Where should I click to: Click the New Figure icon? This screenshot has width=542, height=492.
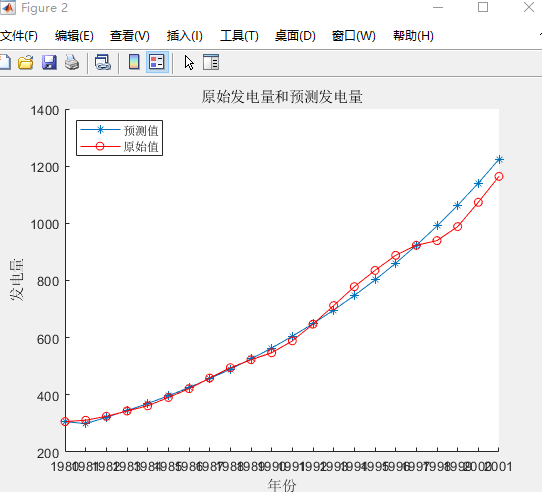(5, 63)
